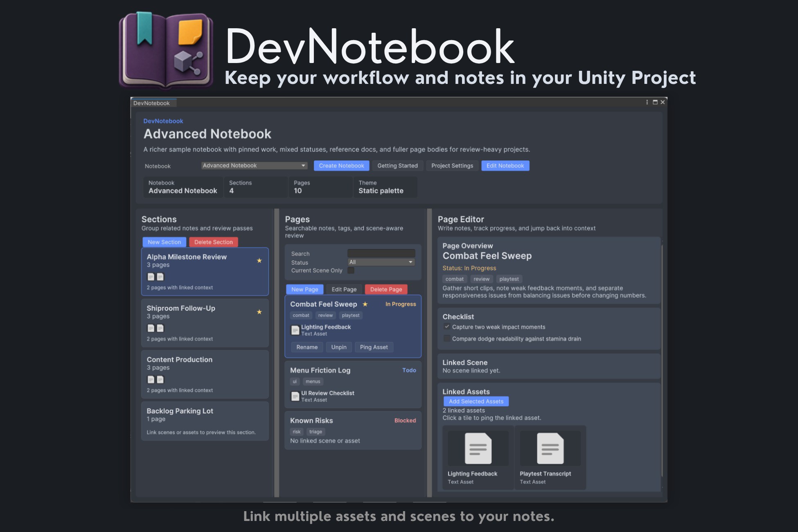
Task: Click left document icon in Content Production card
Action: coord(151,380)
